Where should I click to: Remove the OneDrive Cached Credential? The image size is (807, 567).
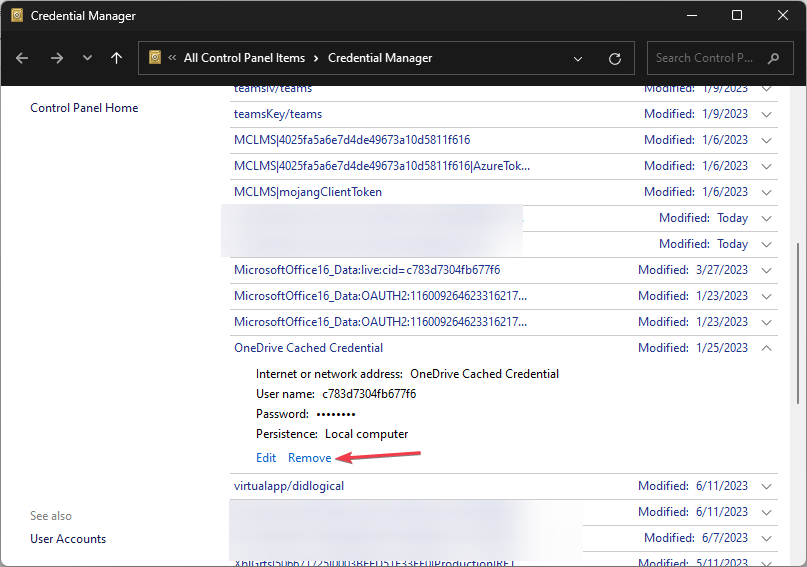click(309, 458)
